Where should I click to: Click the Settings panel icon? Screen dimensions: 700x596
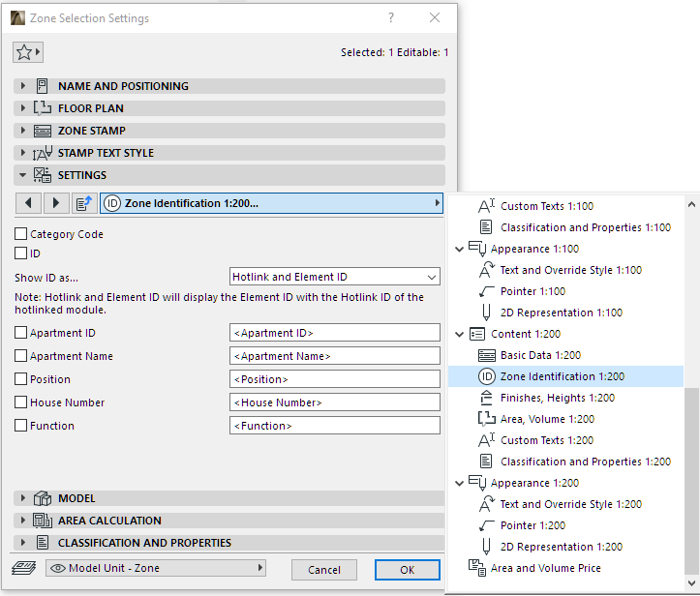43,175
